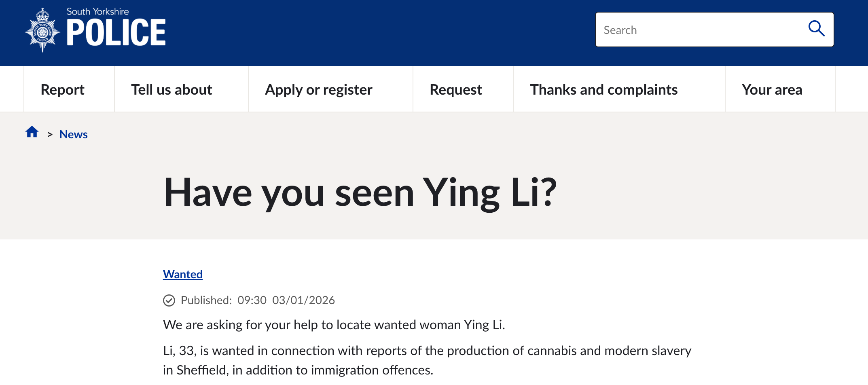Go to "Thanks and complaints" section

point(603,89)
